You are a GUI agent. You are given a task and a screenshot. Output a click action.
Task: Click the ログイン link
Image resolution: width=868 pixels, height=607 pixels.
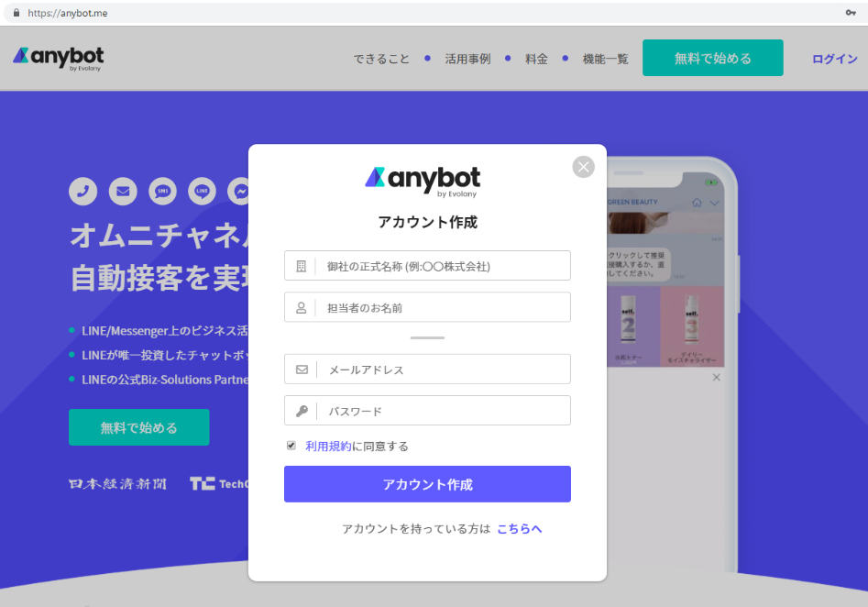(x=835, y=59)
